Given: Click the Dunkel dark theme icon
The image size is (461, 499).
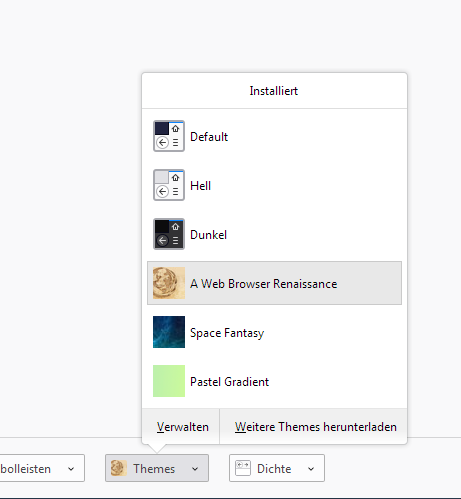Looking at the screenshot, I should point(169,234).
